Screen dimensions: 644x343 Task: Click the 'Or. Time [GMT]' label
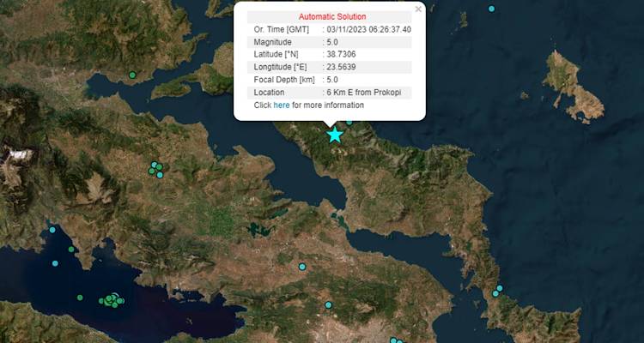[282, 29]
